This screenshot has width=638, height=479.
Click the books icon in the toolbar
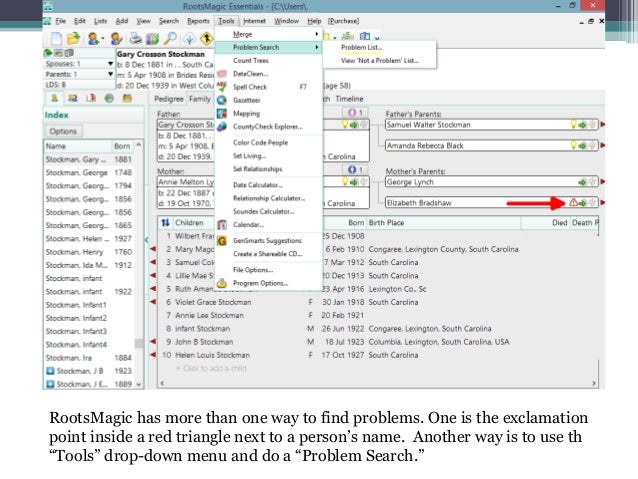point(153,38)
